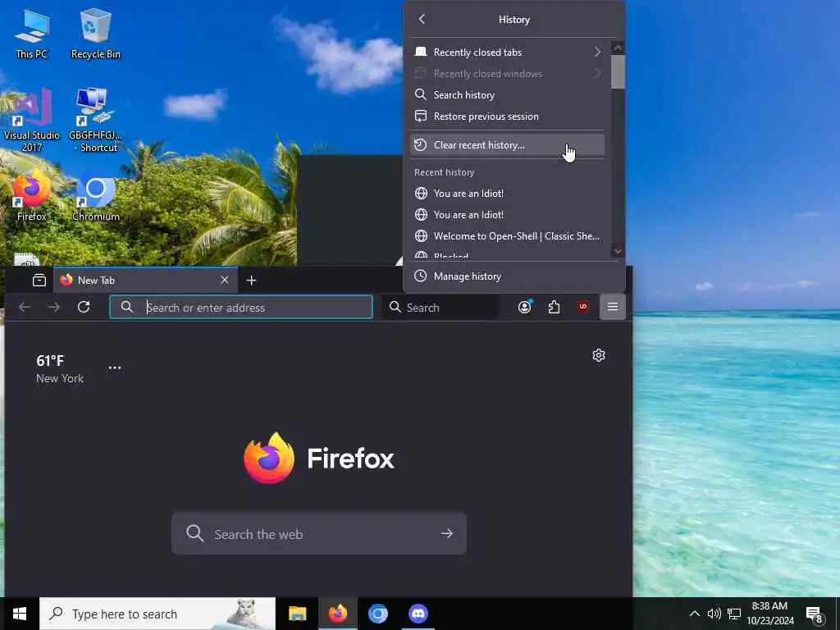Open second 'You are an Idiot!' history entry
The image size is (840, 630).
[507, 215]
